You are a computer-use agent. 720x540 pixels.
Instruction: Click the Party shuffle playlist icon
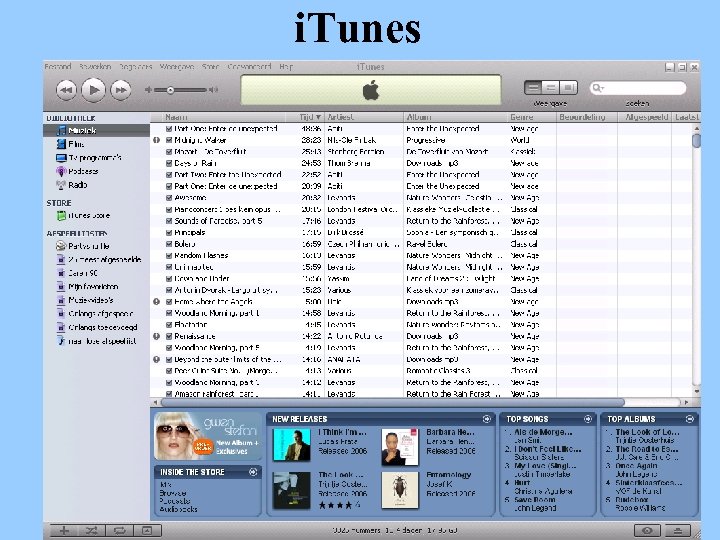[61, 246]
